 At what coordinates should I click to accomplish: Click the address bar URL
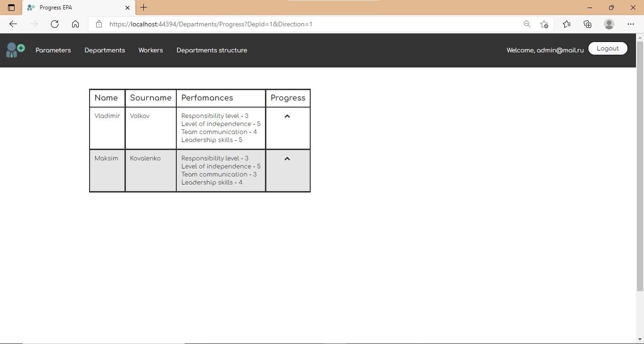(211, 24)
